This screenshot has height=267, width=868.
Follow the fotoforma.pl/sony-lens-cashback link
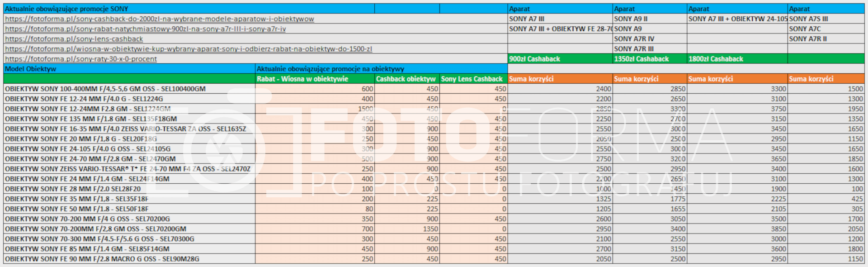[74, 39]
